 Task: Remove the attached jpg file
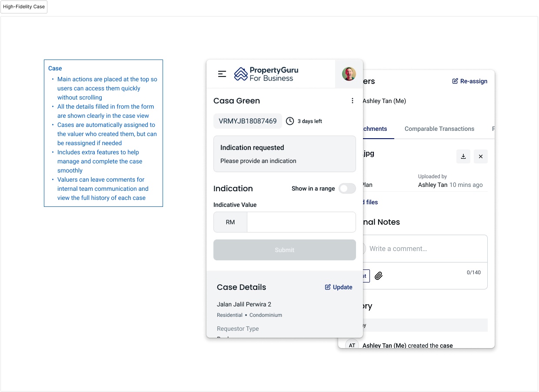481,156
